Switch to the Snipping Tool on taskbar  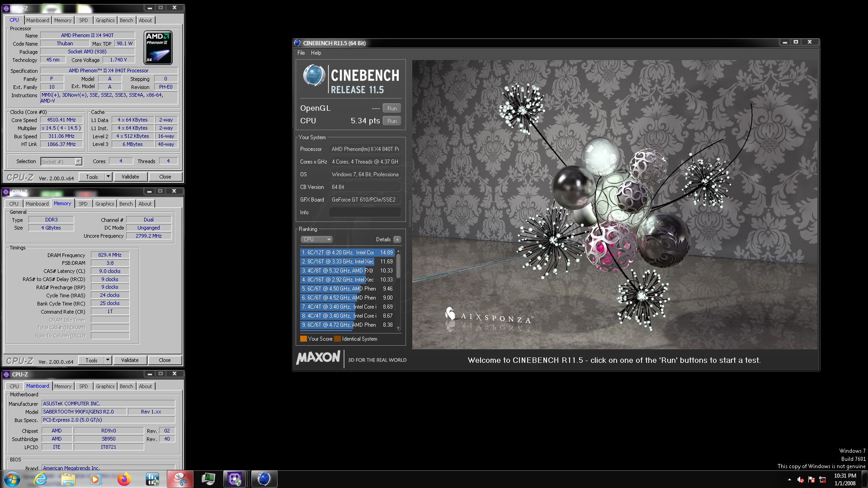click(x=180, y=479)
